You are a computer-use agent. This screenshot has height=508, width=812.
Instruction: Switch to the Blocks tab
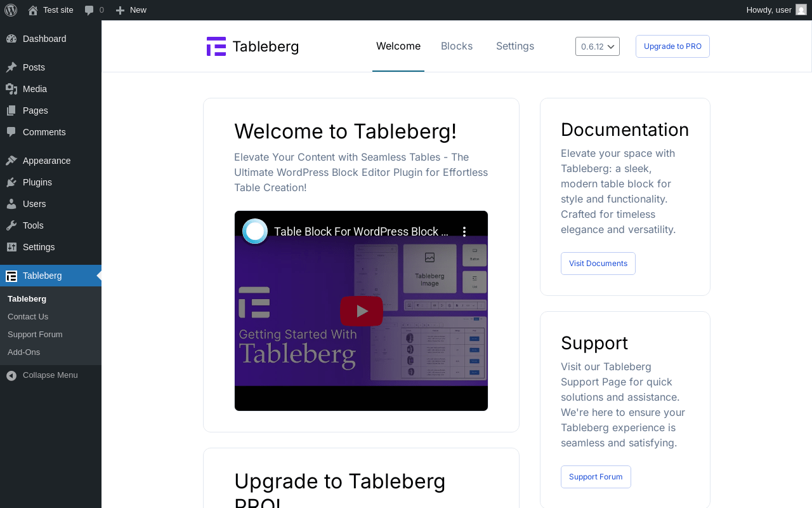457,46
